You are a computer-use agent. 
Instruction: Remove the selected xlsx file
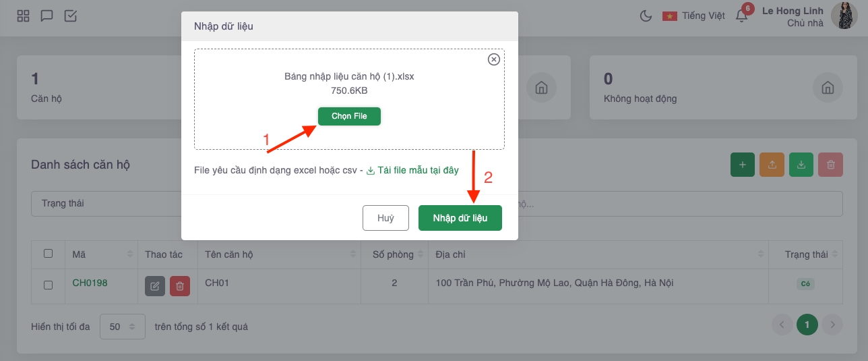(x=493, y=59)
